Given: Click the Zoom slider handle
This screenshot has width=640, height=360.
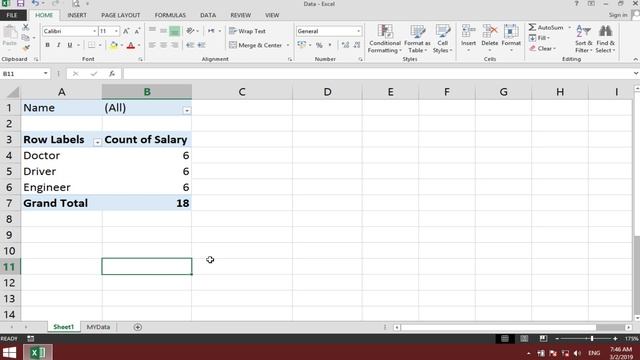Looking at the screenshot, I should pyautogui.click(x=592, y=338).
